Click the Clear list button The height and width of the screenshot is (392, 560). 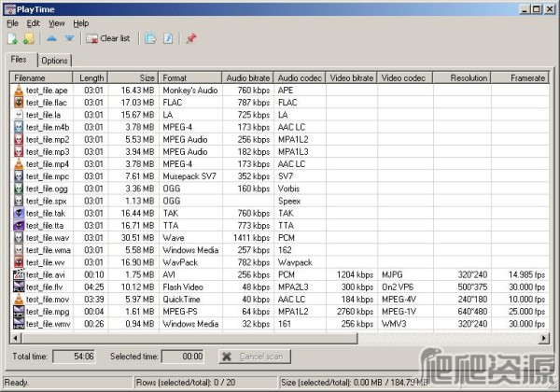(108, 38)
